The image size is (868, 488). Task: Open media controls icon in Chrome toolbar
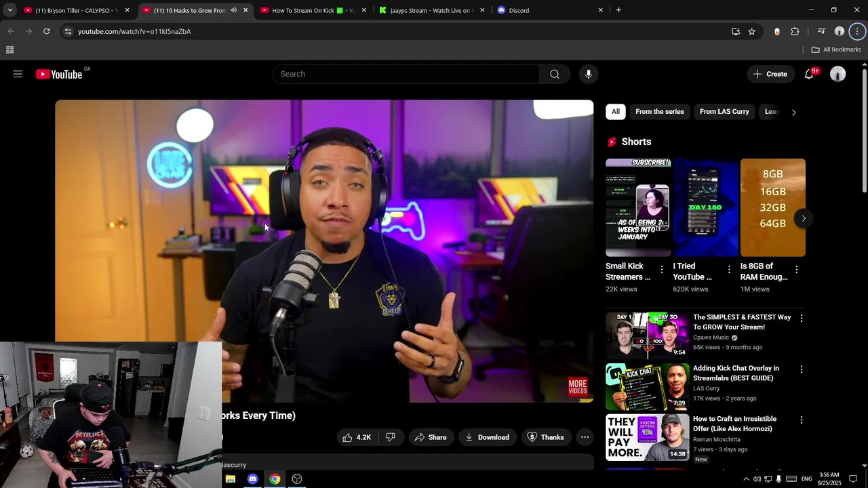821,31
